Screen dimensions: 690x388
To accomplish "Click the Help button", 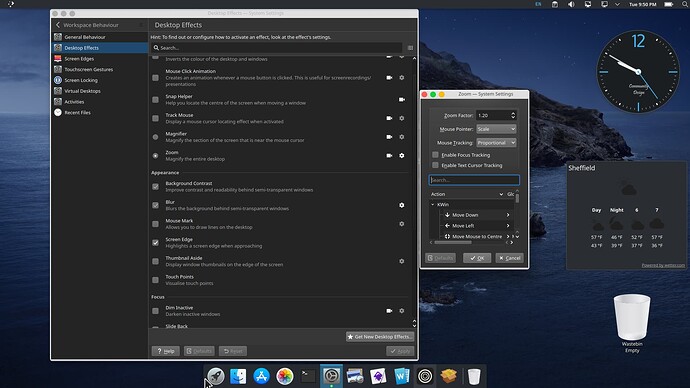I will click(x=165, y=351).
